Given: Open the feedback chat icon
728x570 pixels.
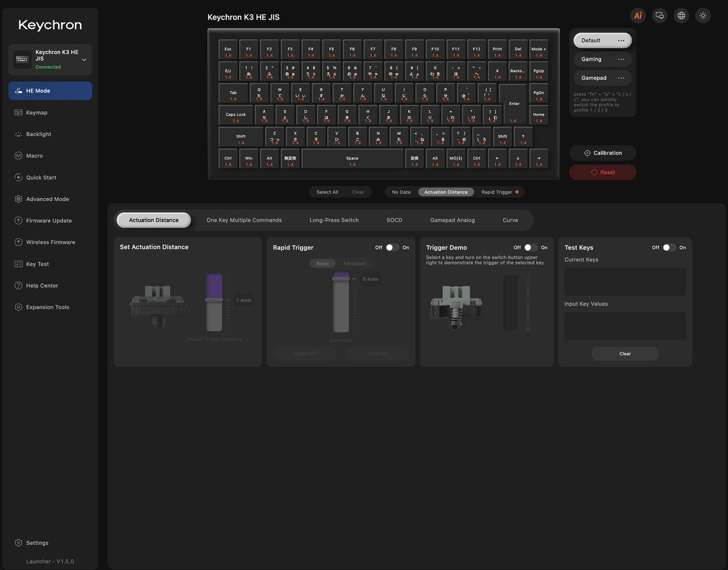Looking at the screenshot, I should coord(659,16).
